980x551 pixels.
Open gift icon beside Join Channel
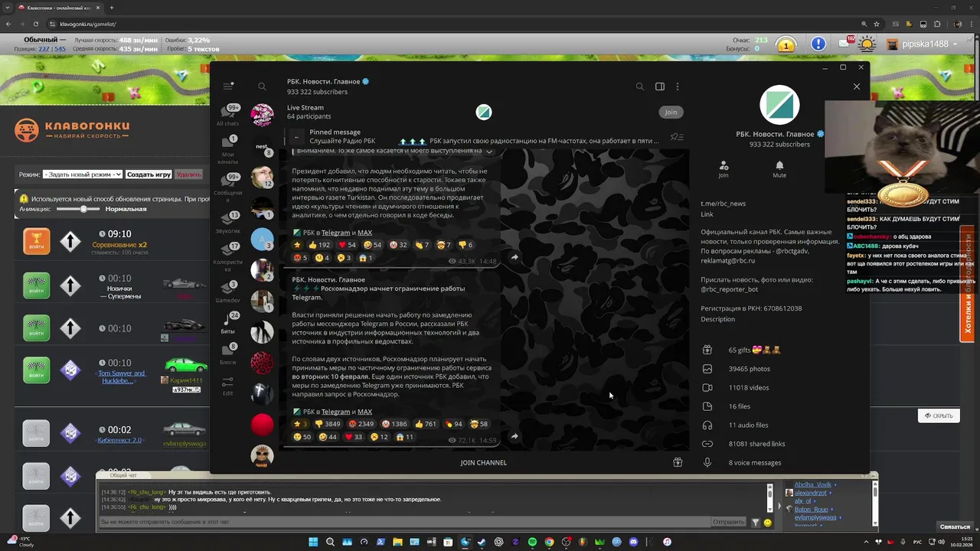pyautogui.click(x=678, y=462)
